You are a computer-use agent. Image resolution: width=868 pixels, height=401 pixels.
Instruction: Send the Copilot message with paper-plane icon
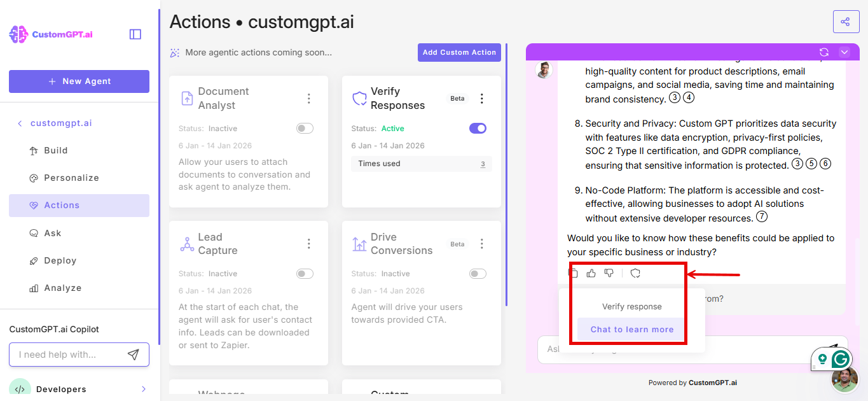[x=134, y=355]
